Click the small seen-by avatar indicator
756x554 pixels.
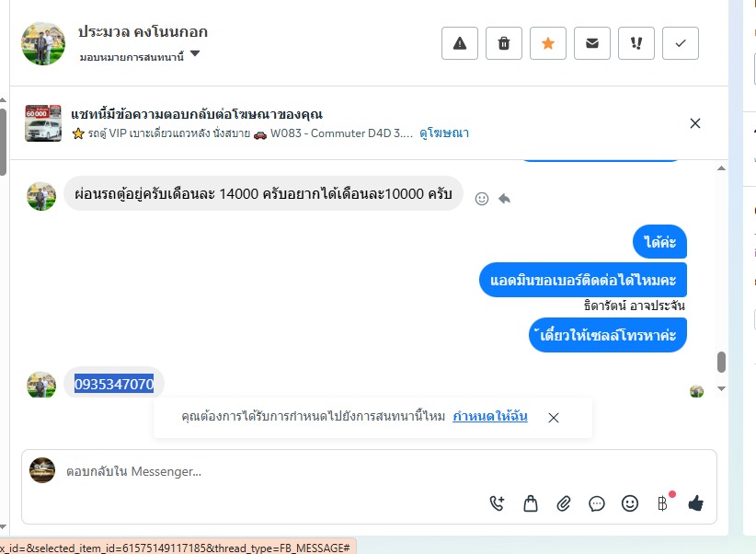(696, 391)
